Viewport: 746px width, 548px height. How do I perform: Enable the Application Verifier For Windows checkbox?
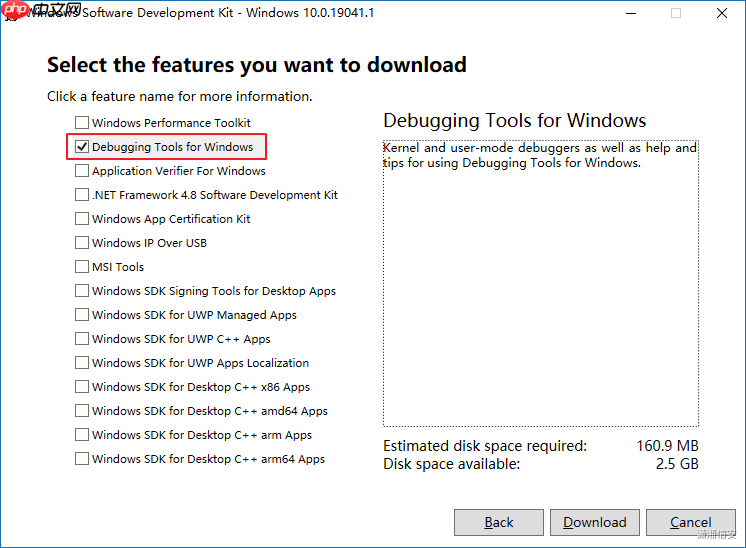(x=82, y=170)
